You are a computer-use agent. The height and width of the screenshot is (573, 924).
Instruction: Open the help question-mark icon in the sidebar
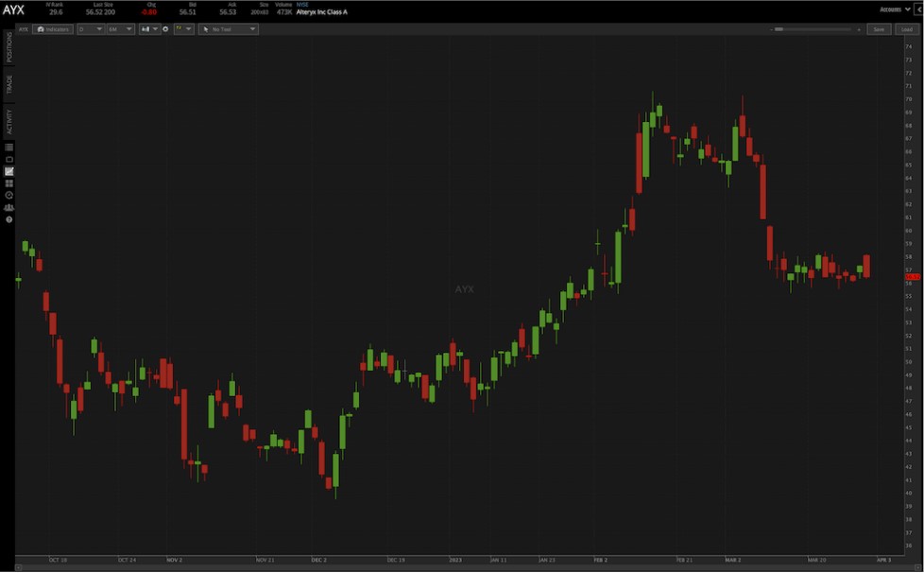pos(9,219)
